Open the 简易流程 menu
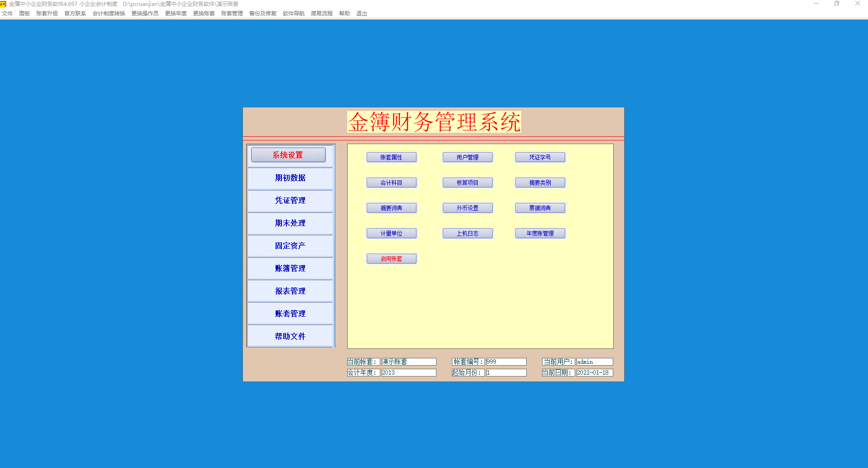This screenshot has width=868, height=468. pos(322,14)
